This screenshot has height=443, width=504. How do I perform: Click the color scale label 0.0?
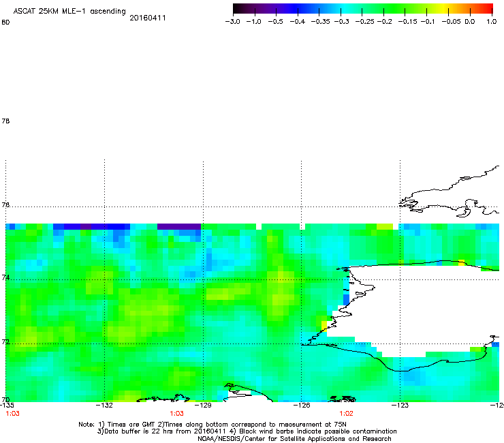[470, 22]
